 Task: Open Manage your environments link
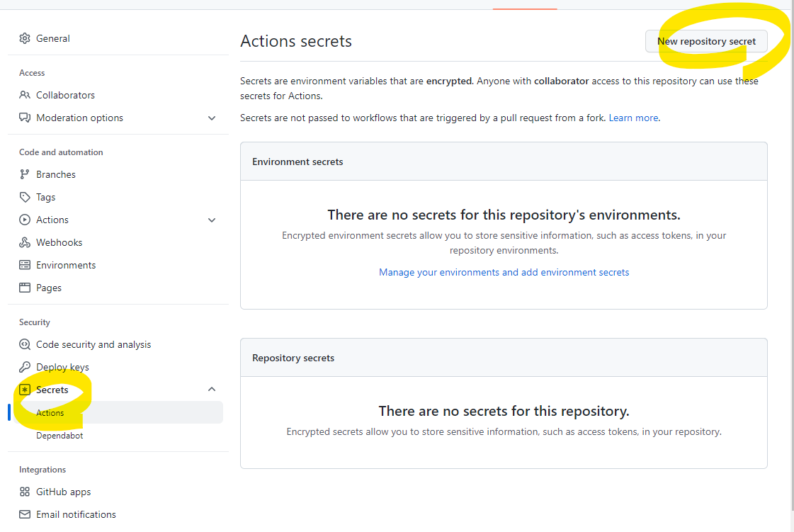click(x=504, y=272)
